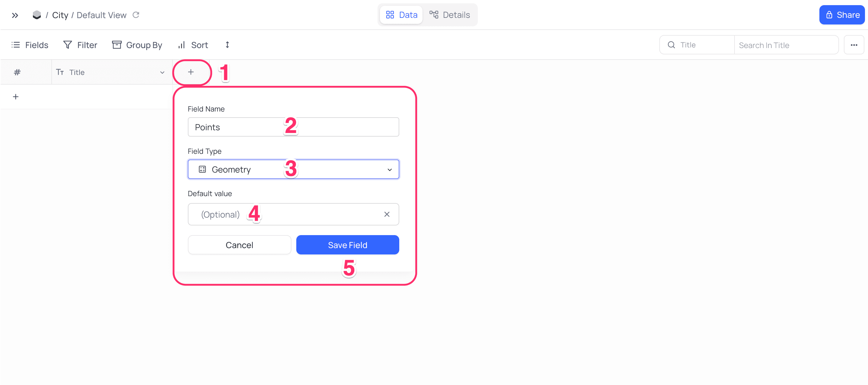Screen dimensions: 868x385
Task: Reload the Default View with refresh icon
Action: pos(136,15)
